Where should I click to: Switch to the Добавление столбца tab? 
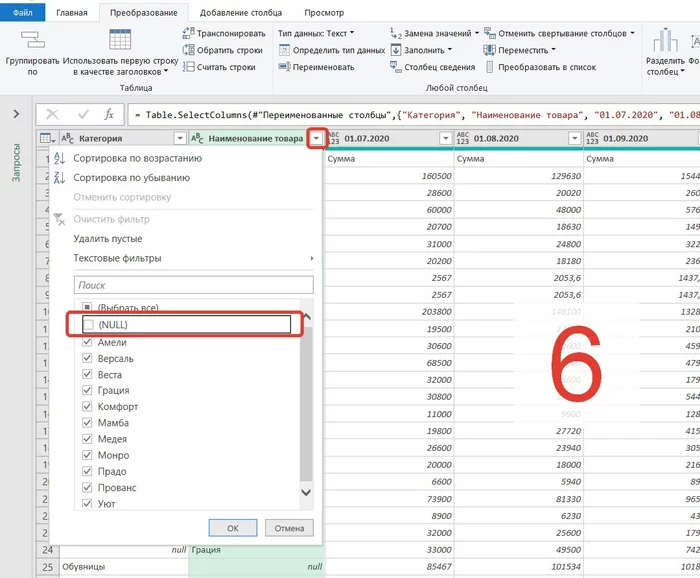241,12
